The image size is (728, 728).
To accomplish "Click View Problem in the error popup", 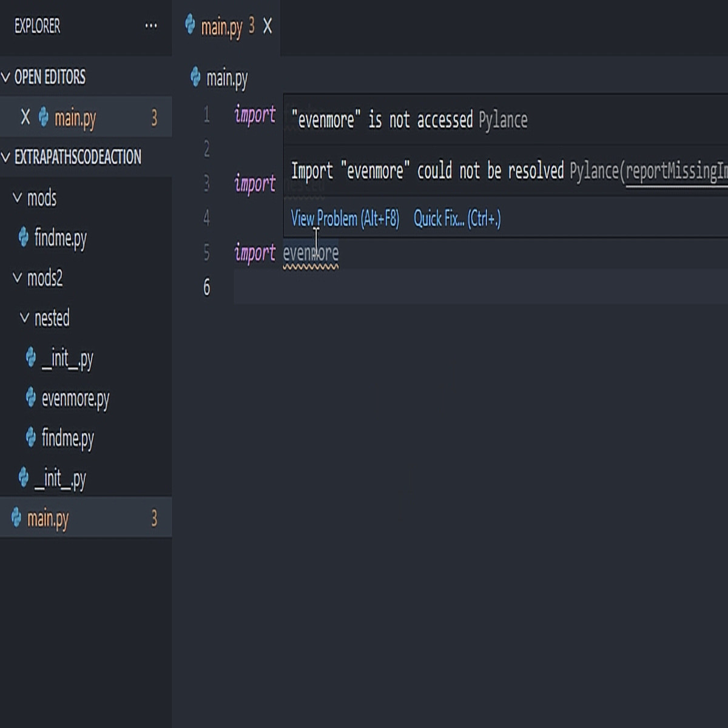I will (344, 219).
